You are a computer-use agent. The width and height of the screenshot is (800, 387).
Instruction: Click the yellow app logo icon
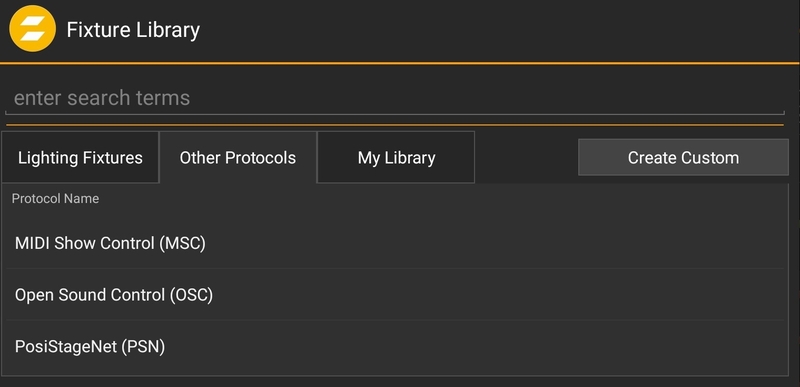33,29
